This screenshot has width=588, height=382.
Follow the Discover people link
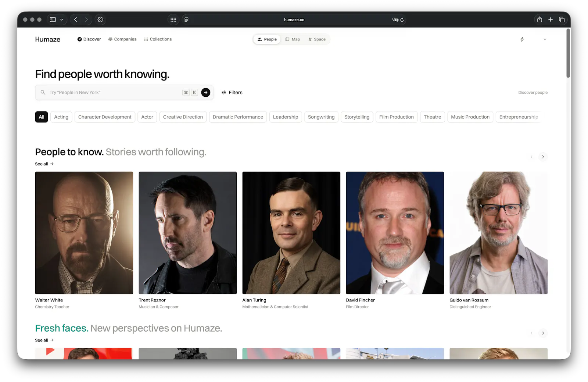(x=533, y=93)
